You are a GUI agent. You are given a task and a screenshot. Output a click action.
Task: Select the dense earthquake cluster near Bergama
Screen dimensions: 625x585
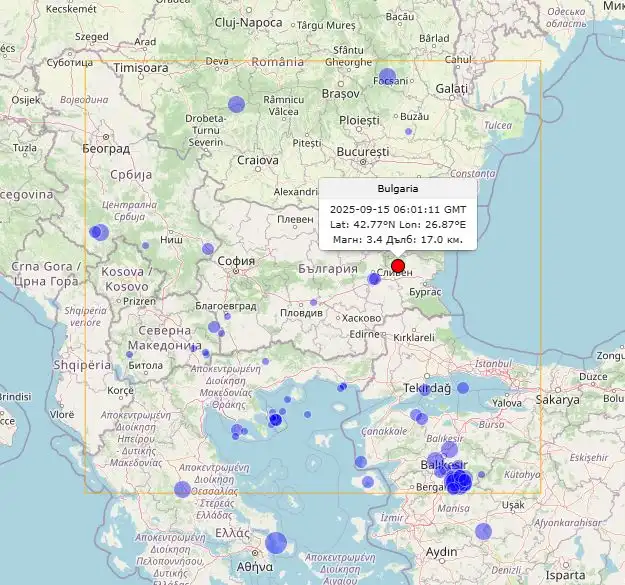pyautogui.click(x=458, y=482)
